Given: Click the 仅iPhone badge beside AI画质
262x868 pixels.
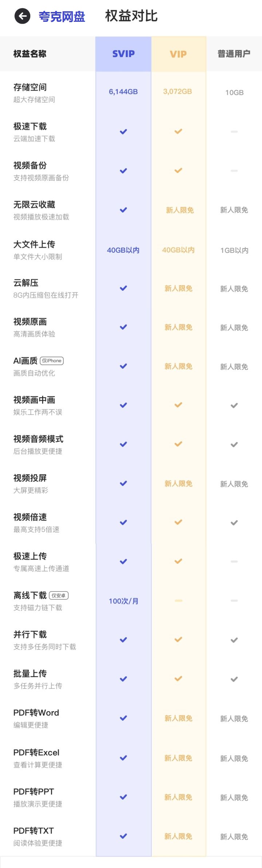Looking at the screenshot, I should (x=52, y=361).
